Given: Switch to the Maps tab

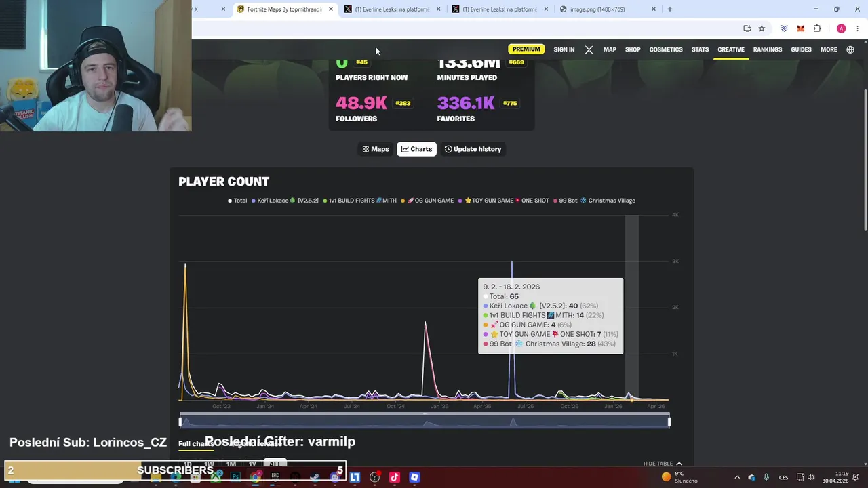Looking at the screenshot, I should (x=376, y=149).
